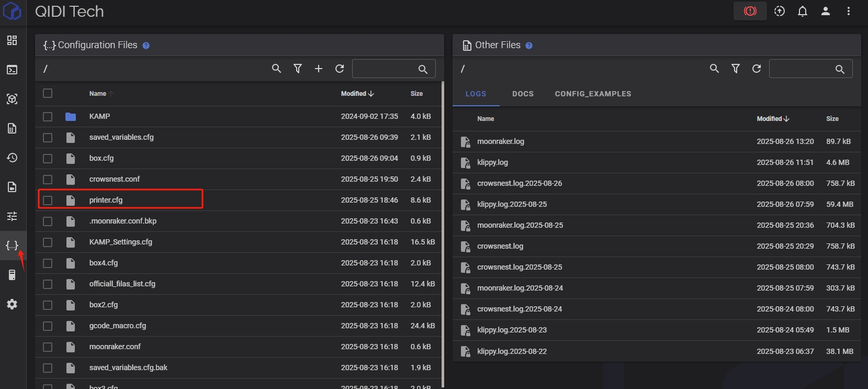
Task: Open the filter icon in Configuration Files
Action: 298,69
